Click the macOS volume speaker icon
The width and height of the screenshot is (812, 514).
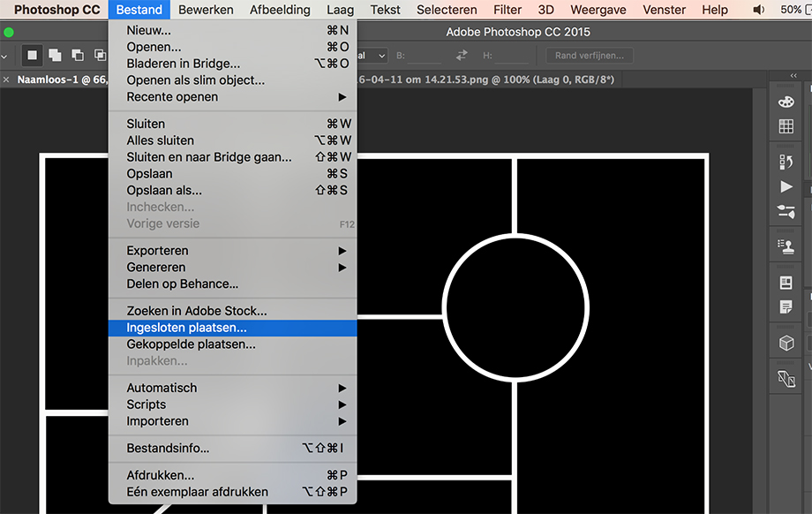coord(759,10)
